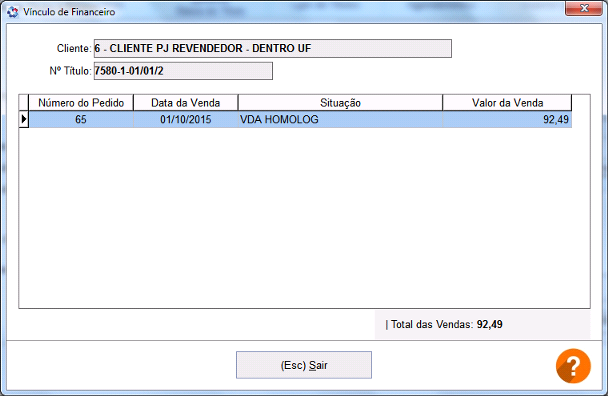Click the Valor da Venda column header
Image resolution: width=608 pixels, height=396 pixels.
(x=507, y=103)
